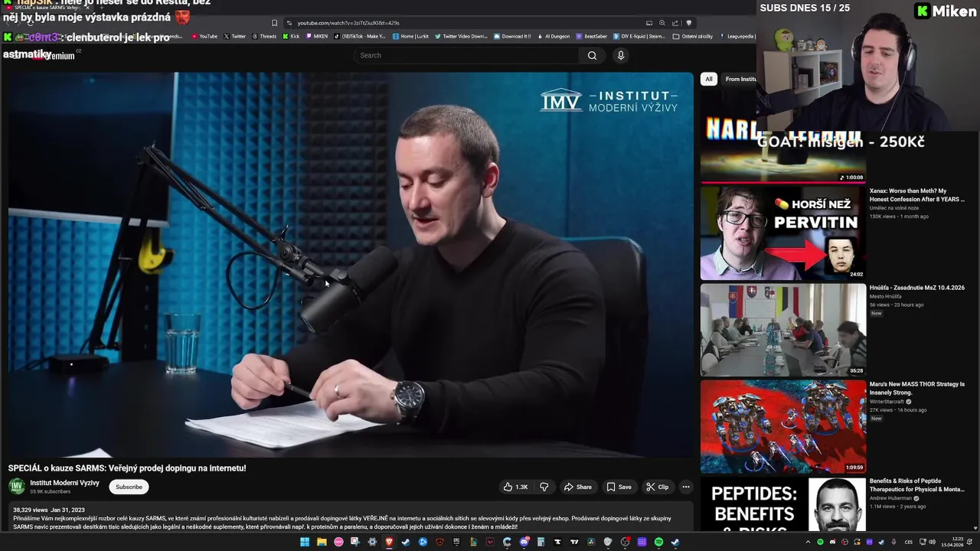Select the From Institut filter chip
This screenshot has height=551, width=980.
(x=740, y=79)
